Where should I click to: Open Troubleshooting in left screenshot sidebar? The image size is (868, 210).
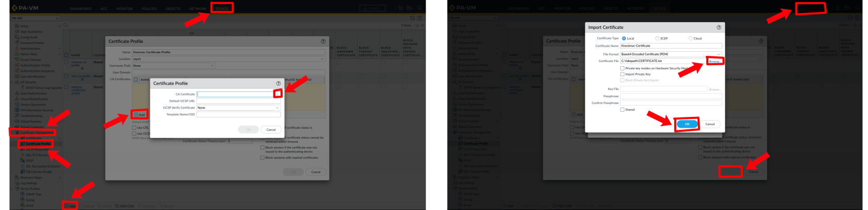pos(31,116)
